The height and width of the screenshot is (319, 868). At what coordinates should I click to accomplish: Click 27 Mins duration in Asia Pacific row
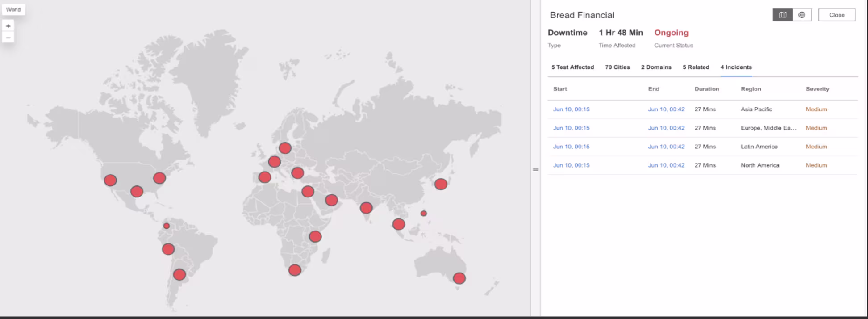(x=705, y=109)
